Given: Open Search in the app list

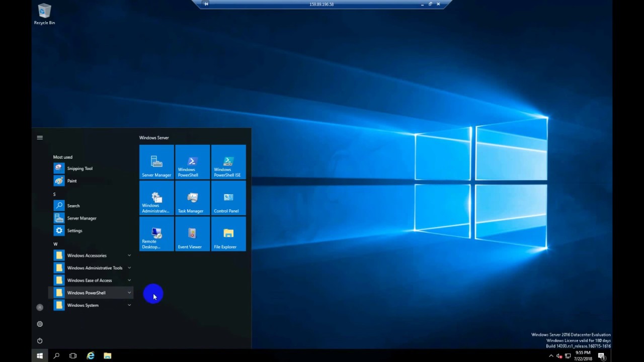Looking at the screenshot, I should pyautogui.click(x=92, y=206).
